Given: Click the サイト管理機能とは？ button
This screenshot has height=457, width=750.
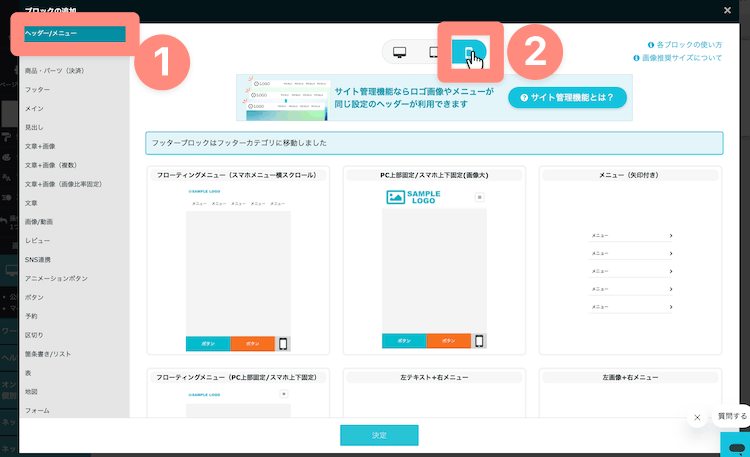Looking at the screenshot, I should [567, 98].
